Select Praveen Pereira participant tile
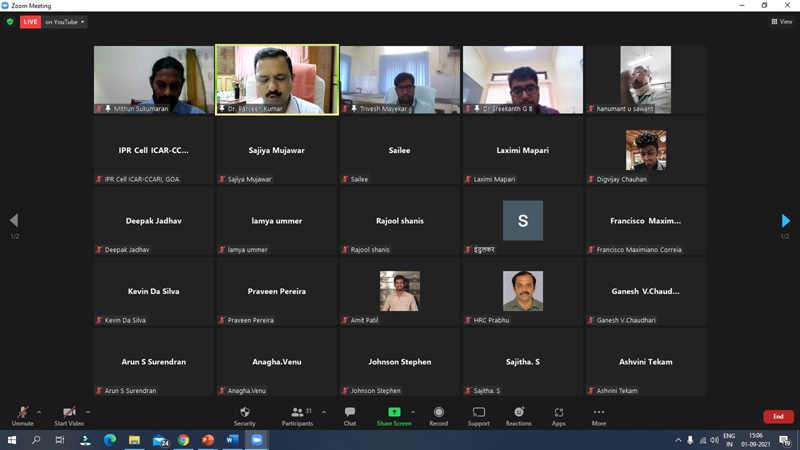Viewport: 800px width, 450px height. [x=277, y=291]
